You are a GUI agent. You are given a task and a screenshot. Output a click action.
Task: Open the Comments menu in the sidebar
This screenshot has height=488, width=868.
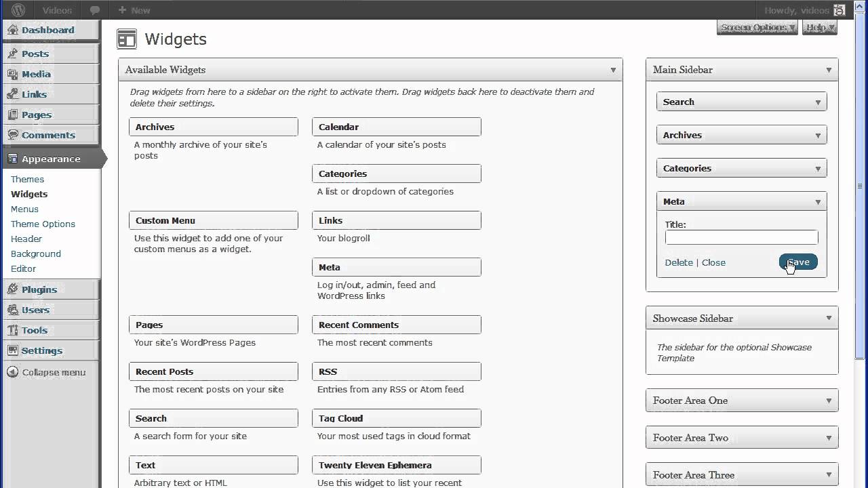tap(51, 135)
